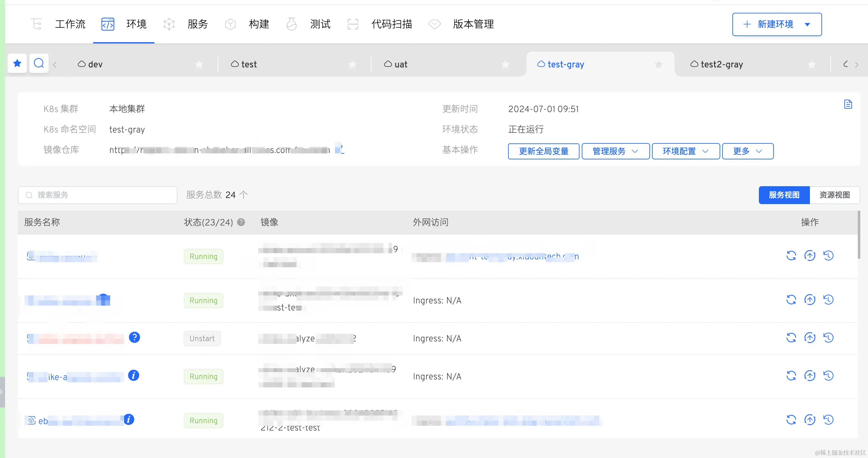Open history icon for last service row
The image size is (868, 458).
point(828,420)
